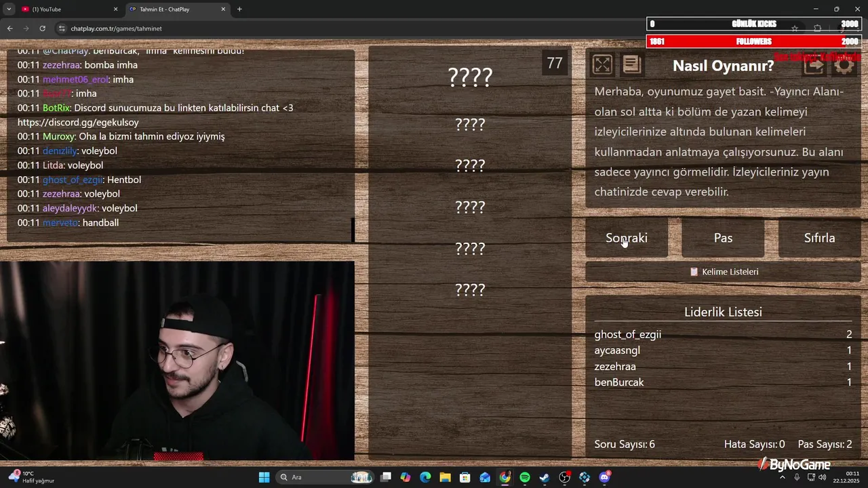Select the Tahmin Et - ChatPlay tab
This screenshot has width=868, height=488.
pyautogui.click(x=176, y=9)
